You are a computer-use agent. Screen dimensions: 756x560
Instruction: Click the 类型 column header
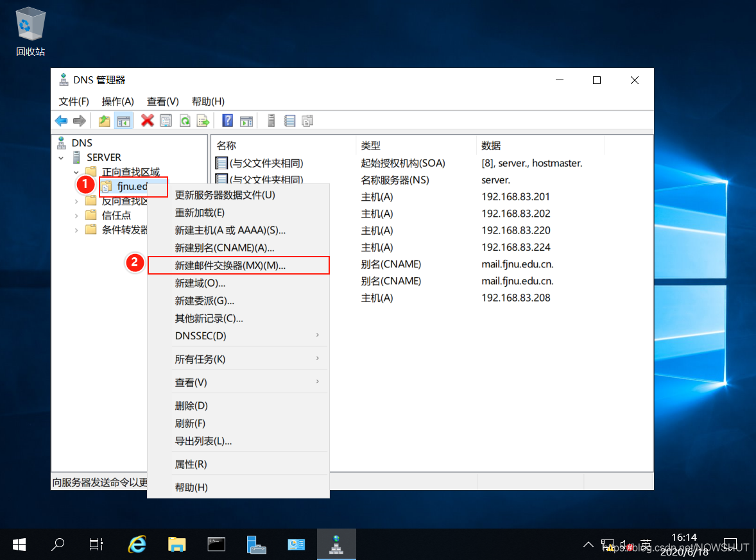371,146
